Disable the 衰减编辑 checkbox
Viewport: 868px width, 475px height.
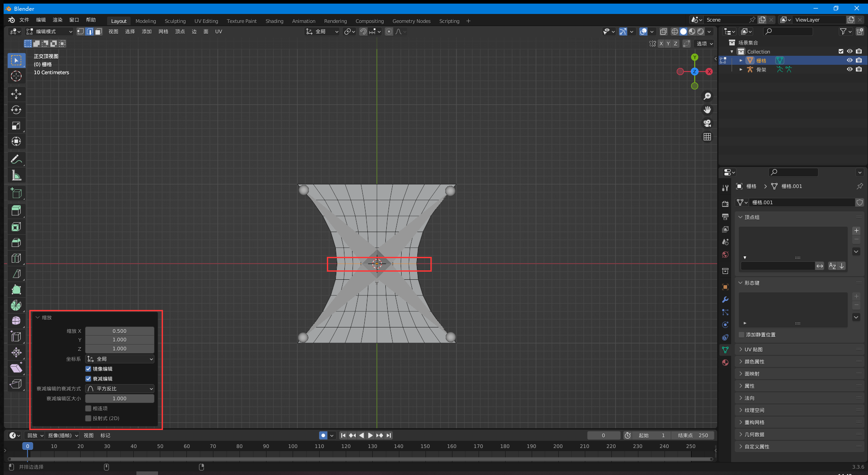click(x=88, y=379)
